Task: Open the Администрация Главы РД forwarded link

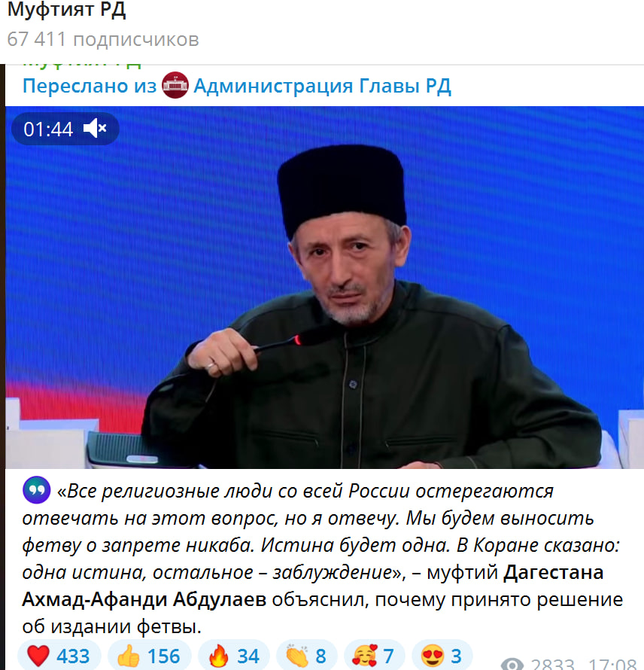Action: point(323,86)
